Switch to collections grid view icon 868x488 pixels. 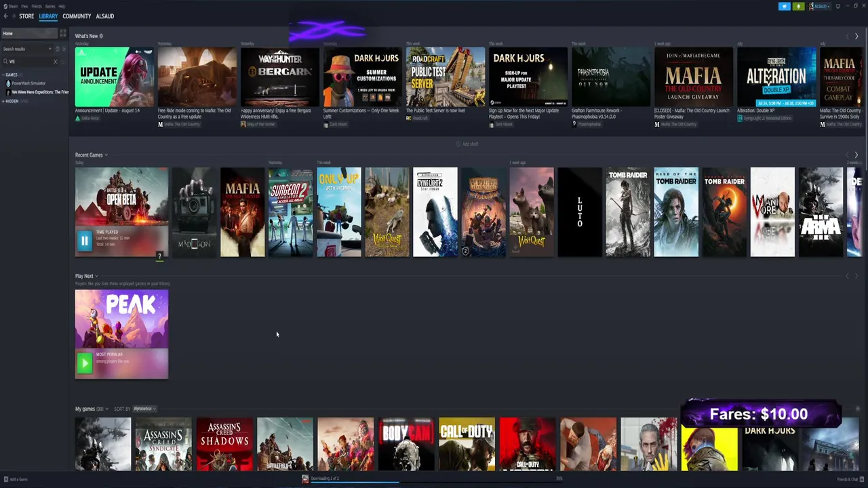click(x=63, y=33)
